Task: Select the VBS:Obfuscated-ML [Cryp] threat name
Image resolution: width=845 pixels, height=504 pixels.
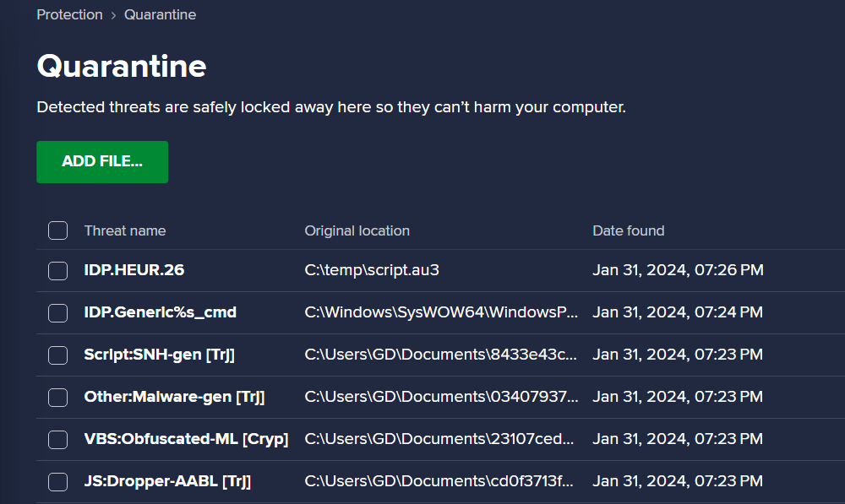Action: 187,439
